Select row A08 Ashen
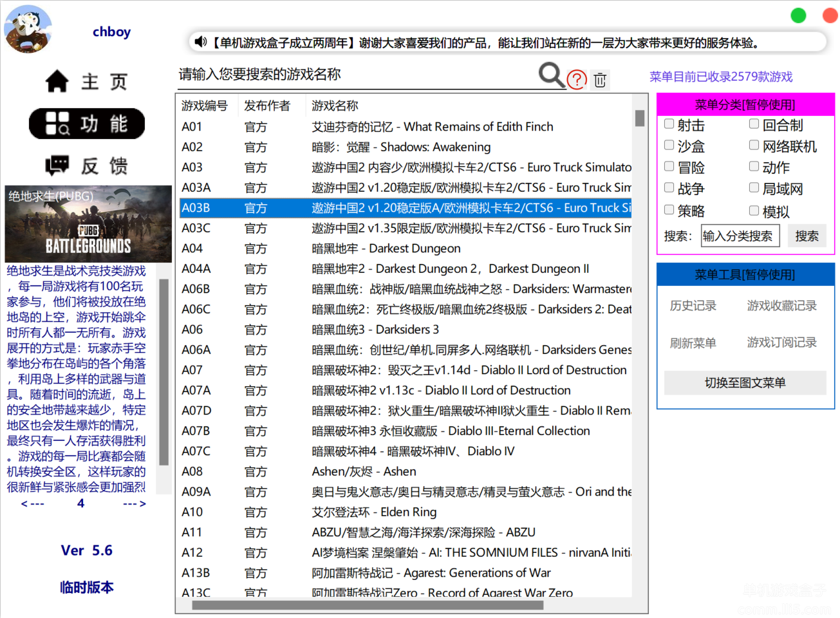Image resolution: width=840 pixels, height=618 pixels. [406, 471]
